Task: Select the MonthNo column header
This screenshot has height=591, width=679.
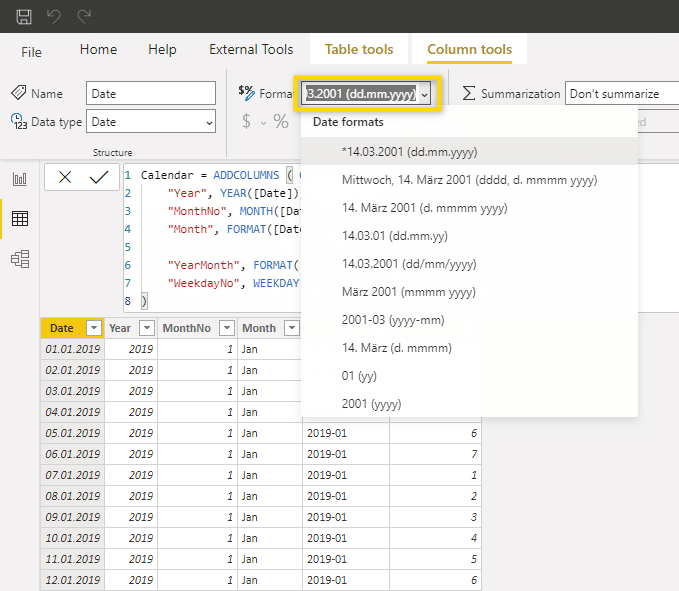Action: point(185,328)
